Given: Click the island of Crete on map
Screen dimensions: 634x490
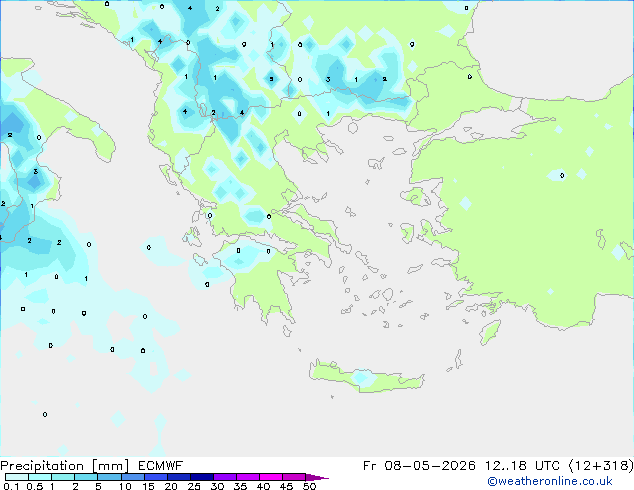Looking at the screenshot, I should coord(366,377).
